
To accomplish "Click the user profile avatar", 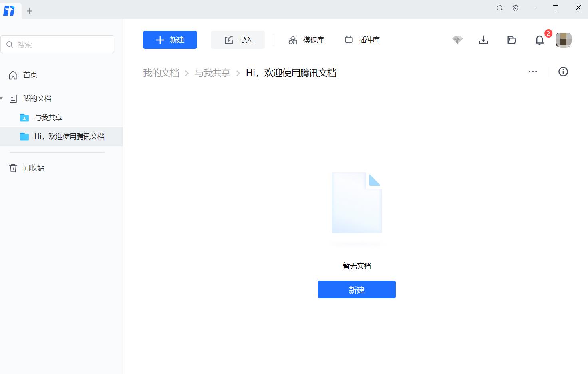I will (x=564, y=40).
